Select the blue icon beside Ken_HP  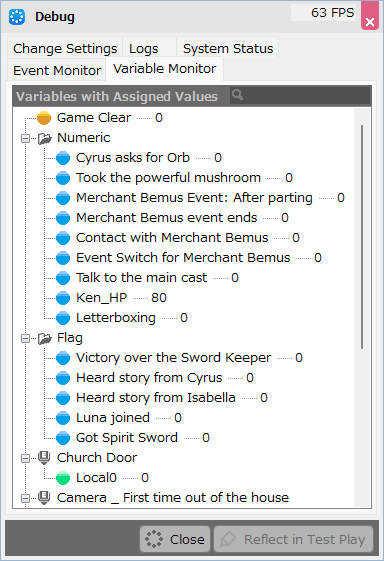coord(63,298)
